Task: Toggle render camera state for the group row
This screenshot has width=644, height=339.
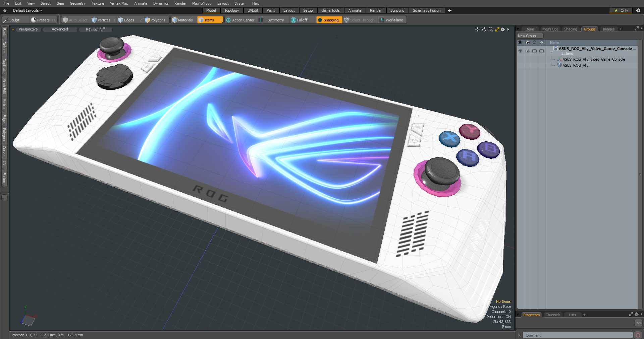Action: [528, 51]
